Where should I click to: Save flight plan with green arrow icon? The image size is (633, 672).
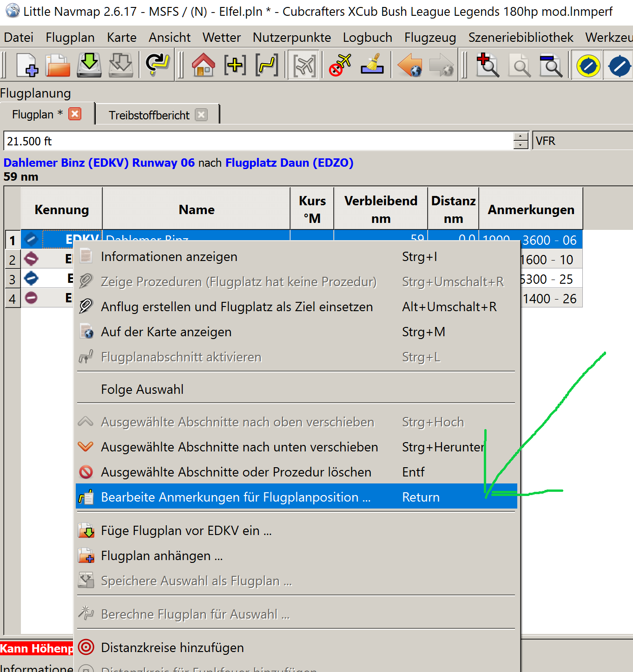tap(89, 65)
